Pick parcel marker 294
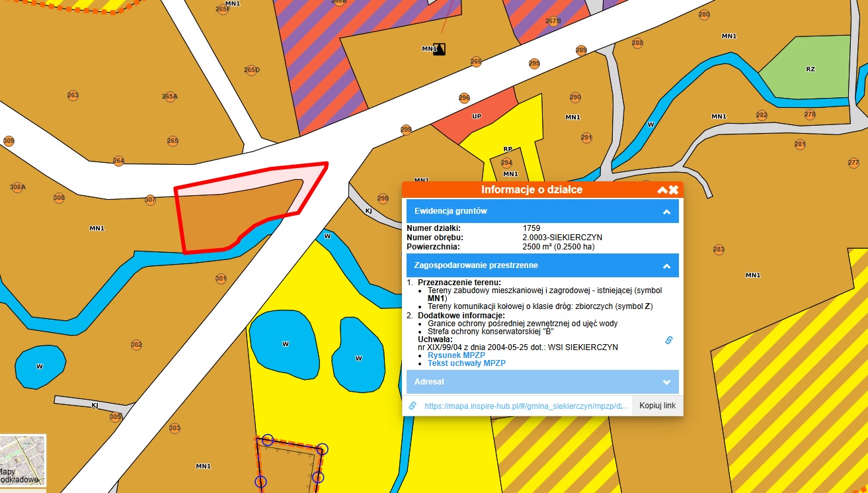Viewport: 868px width, 493px height. 506,163
